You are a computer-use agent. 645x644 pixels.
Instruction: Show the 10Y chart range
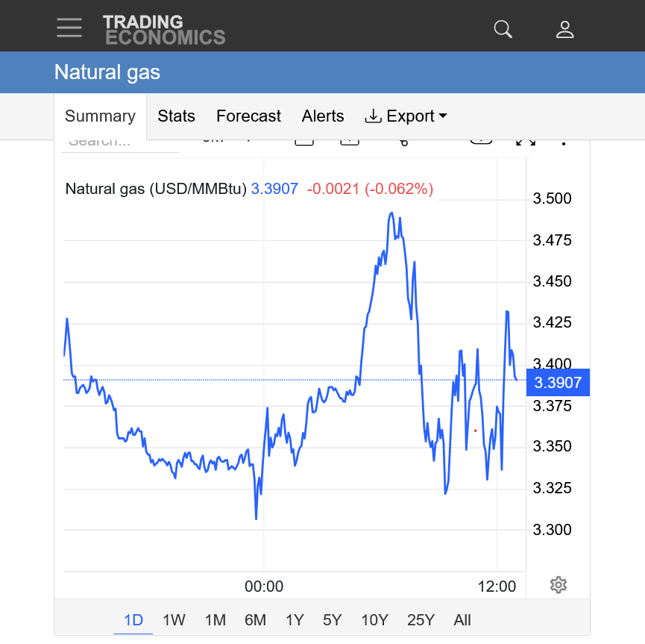click(374, 620)
